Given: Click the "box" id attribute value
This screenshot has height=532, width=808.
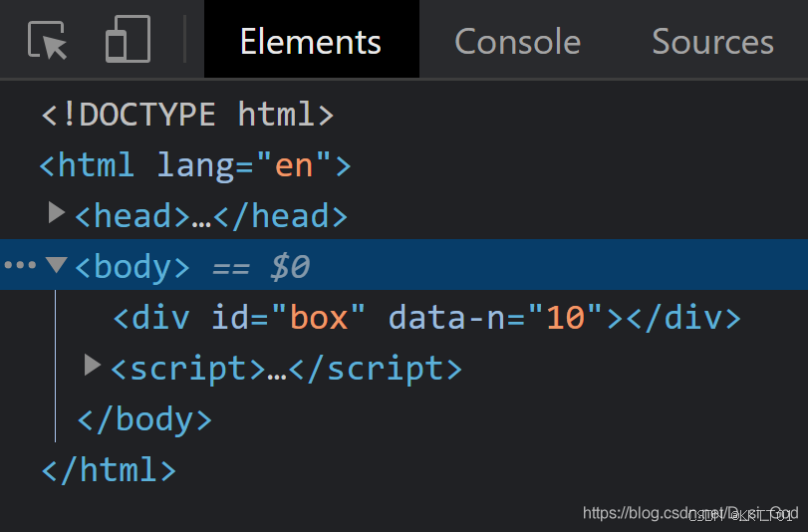Looking at the screenshot, I should point(319,317).
